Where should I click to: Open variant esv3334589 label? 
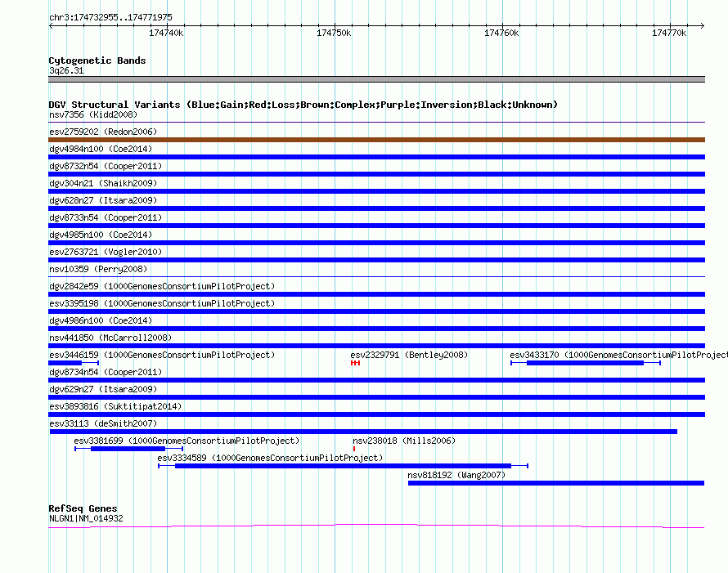pyautogui.click(x=270, y=458)
